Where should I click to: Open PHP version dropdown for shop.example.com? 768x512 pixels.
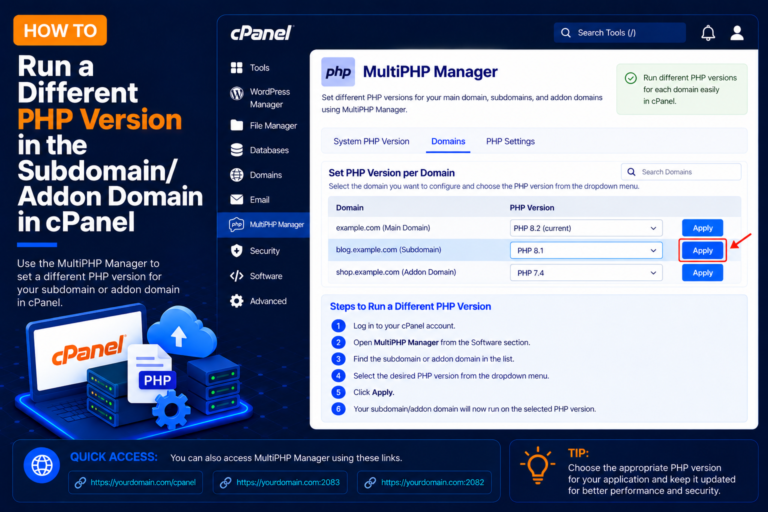(586, 273)
